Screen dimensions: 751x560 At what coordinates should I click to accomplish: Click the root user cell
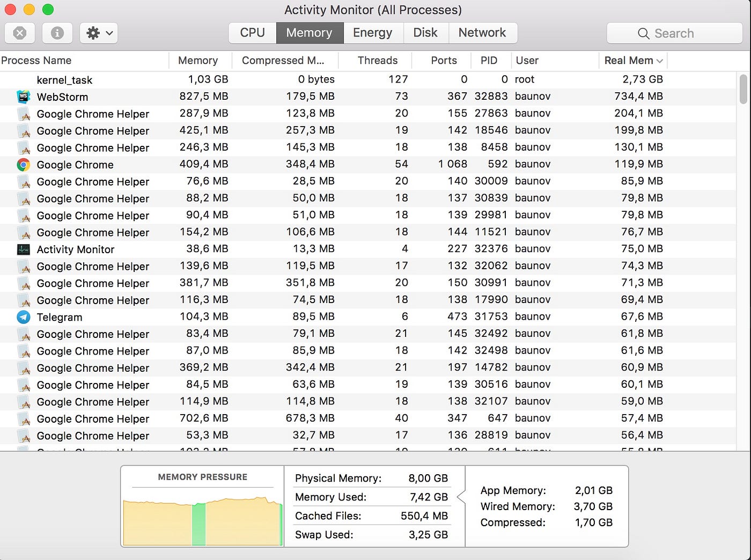pyautogui.click(x=525, y=79)
